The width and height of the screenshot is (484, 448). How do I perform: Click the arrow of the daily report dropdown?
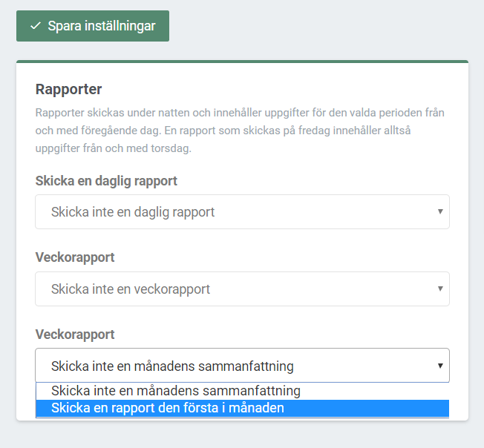[440, 211]
